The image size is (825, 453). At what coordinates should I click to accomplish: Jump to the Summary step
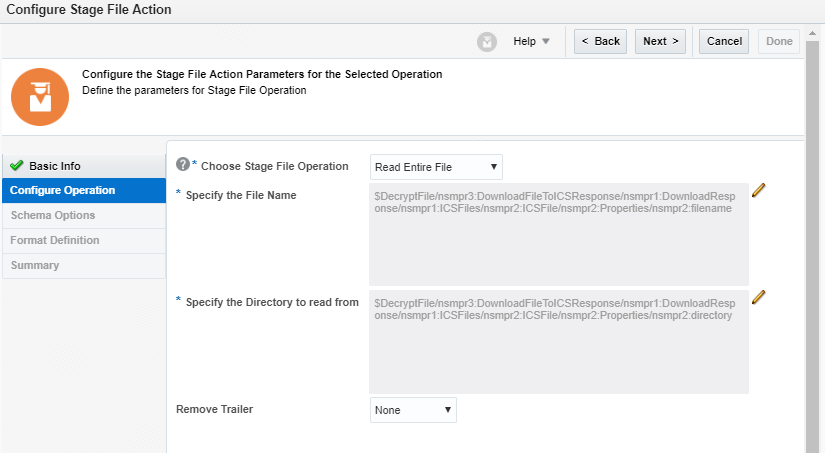(x=35, y=265)
